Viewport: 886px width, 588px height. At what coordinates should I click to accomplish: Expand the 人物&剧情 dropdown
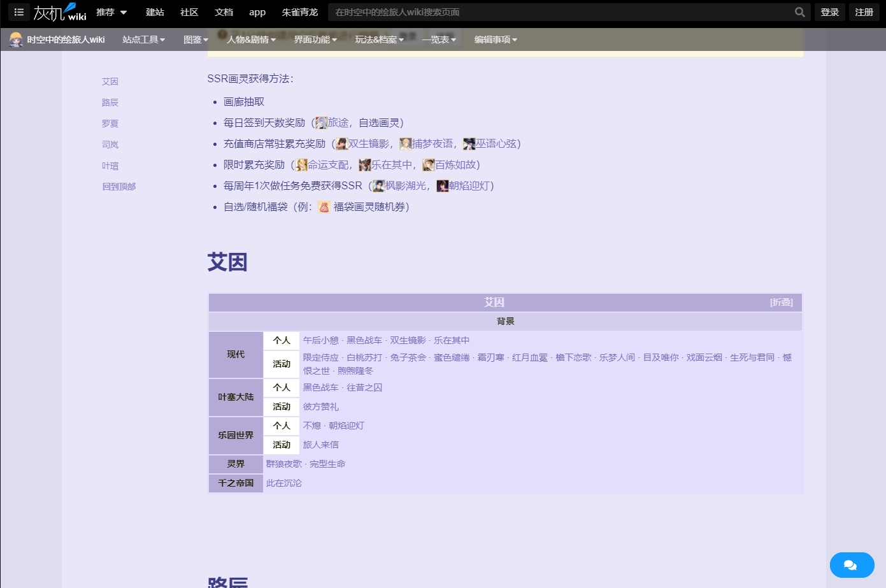pyautogui.click(x=250, y=39)
